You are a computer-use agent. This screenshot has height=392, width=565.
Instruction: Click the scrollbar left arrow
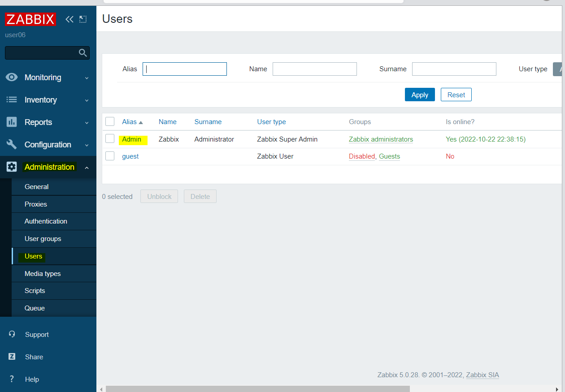pyautogui.click(x=101, y=389)
